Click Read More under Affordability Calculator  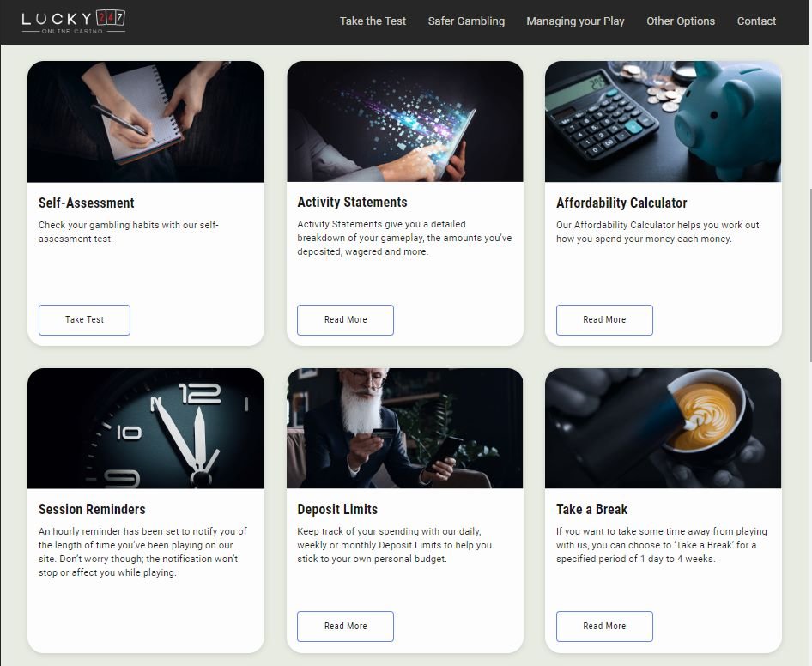[604, 320]
